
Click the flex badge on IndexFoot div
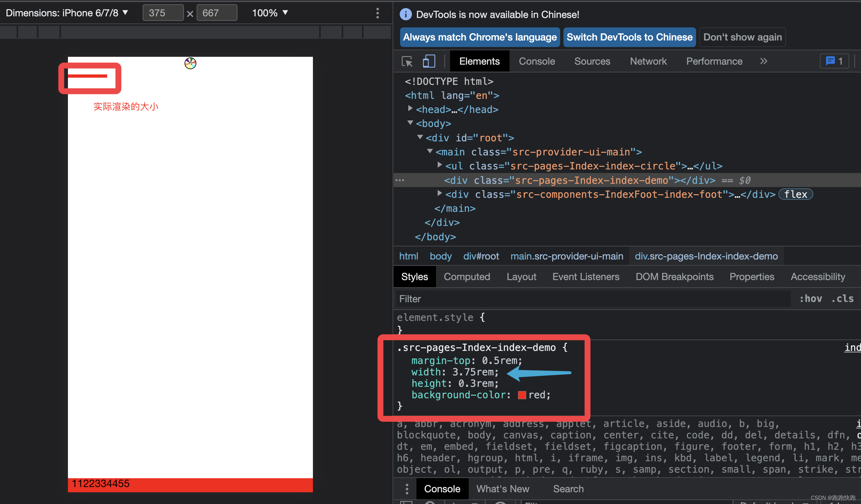click(795, 194)
